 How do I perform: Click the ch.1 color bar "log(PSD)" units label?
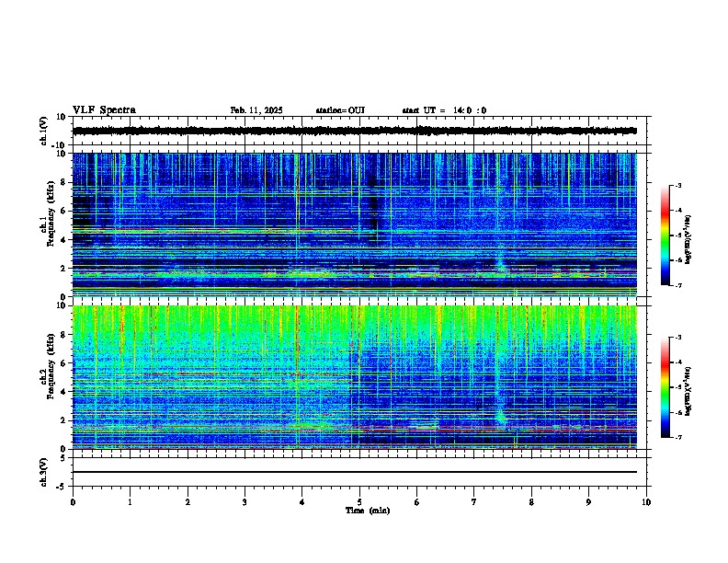[x=688, y=240]
